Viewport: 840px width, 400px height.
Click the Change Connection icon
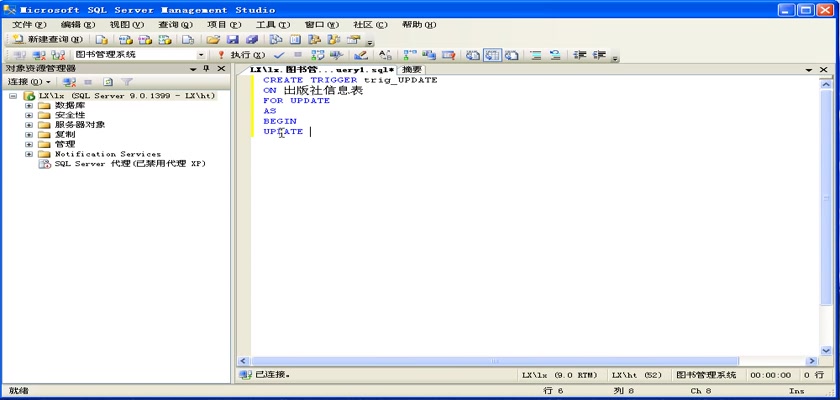tap(58, 55)
